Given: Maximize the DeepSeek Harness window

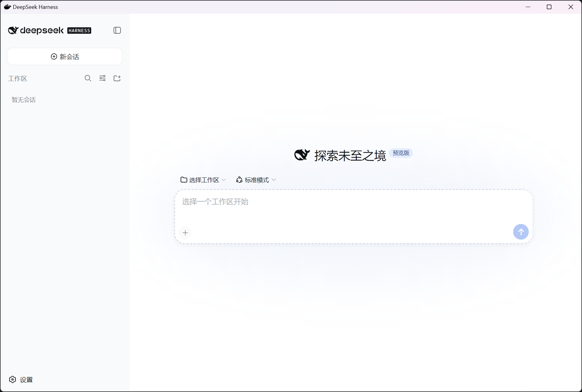Looking at the screenshot, I should (x=549, y=7).
